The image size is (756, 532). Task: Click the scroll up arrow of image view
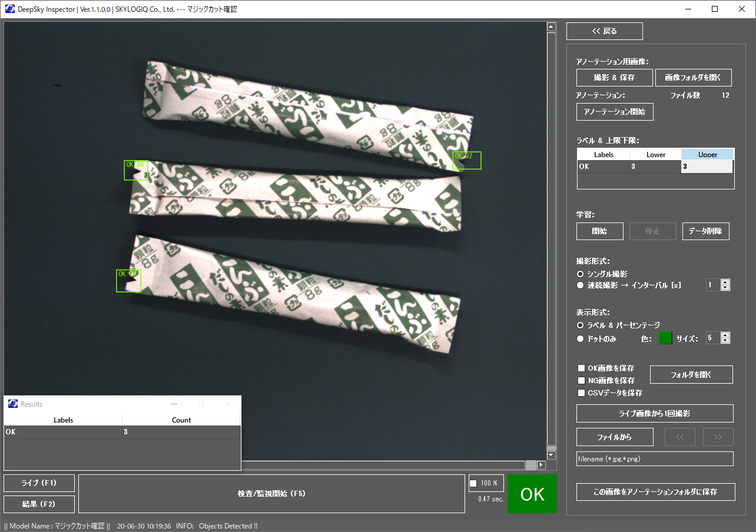tap(551, 27)
